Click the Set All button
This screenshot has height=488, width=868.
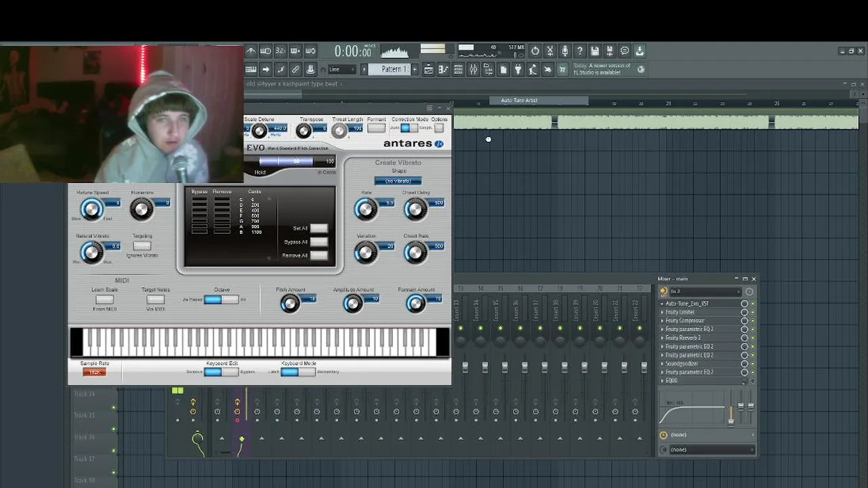click(318, 228)
